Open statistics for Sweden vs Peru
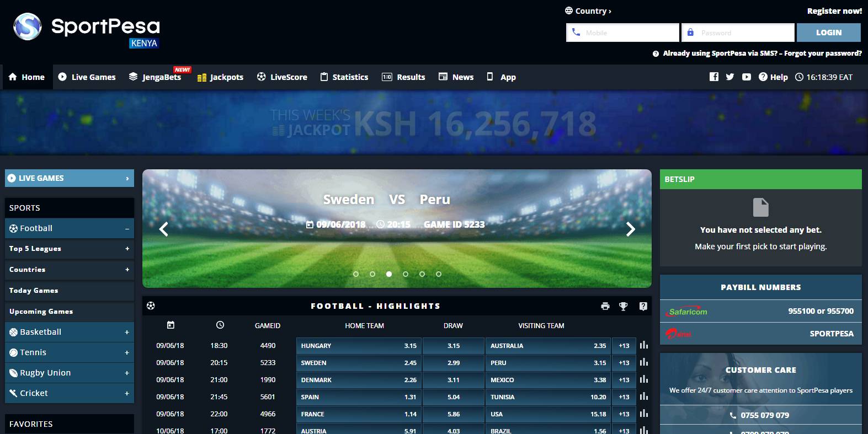Viewport: 868px width, 434px height. pyautogui.click(x=644, y=362)
